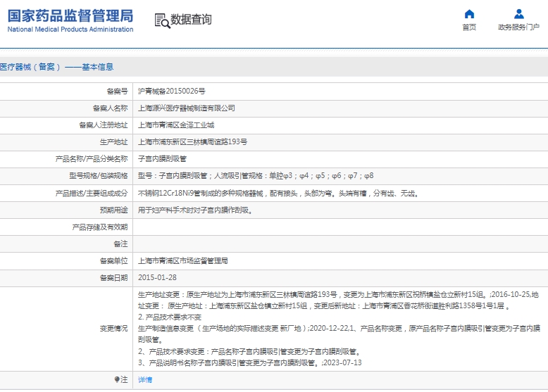The width and height of the screenshot is (548, 392).
Task: Select product description starting 不锈钢12Cr18Ni9
Action: (278, 193)
